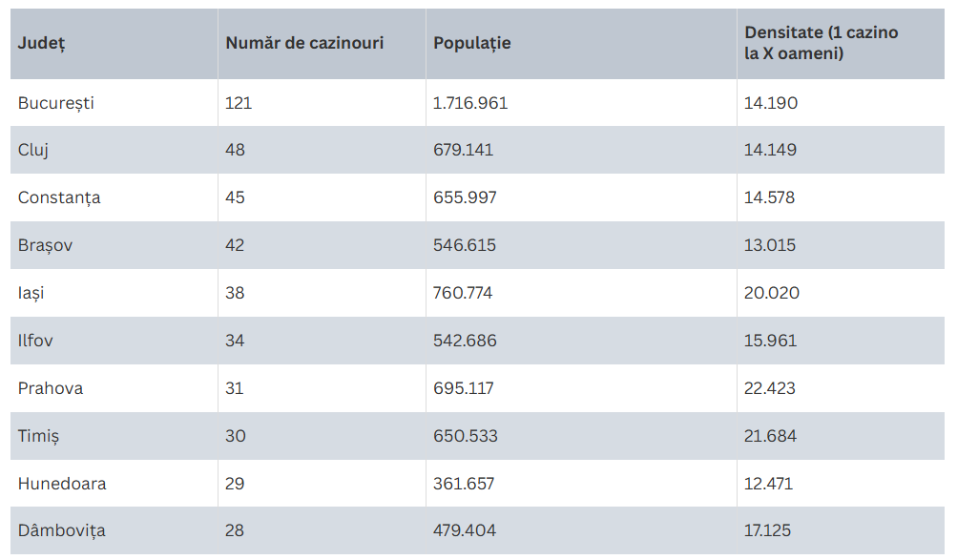
Task: Click density value 20.020 for Iași
Action: pyautogui.click(x=772, y=293)
